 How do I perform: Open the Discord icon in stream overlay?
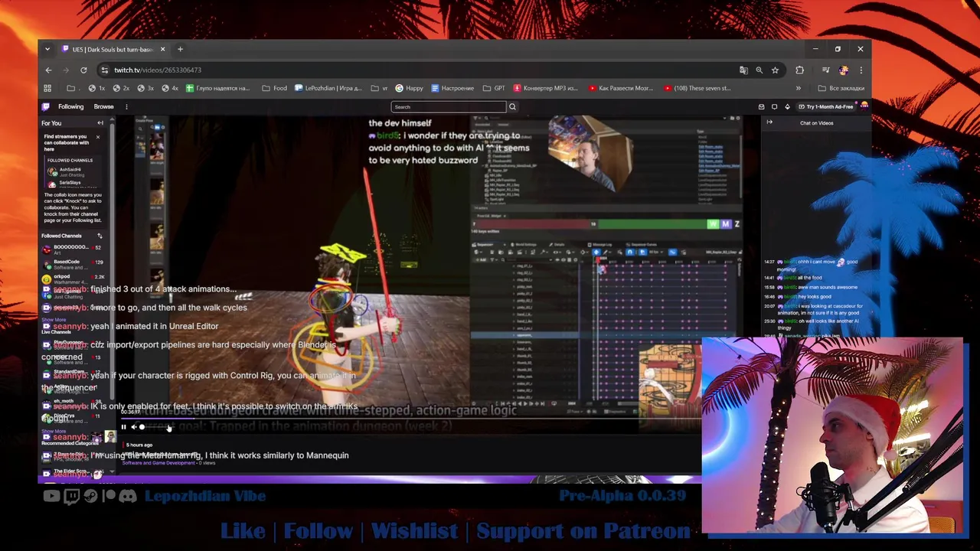(x=128, y=496)
